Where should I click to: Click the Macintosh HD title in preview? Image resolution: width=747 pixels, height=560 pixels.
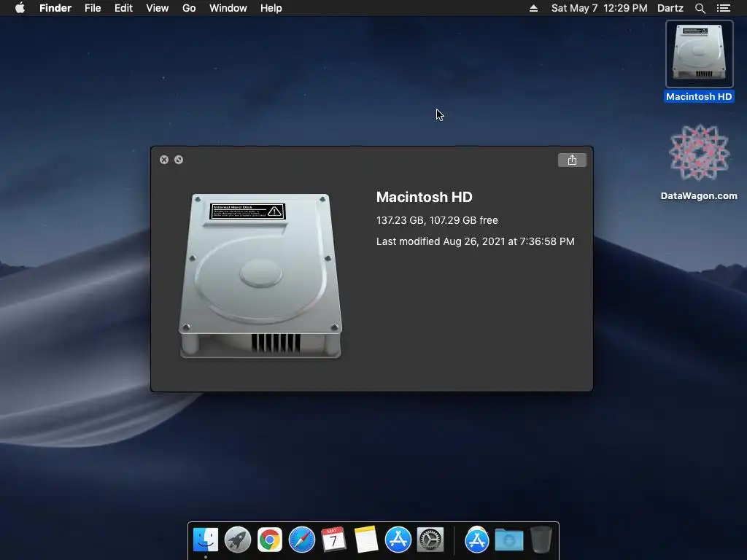424,197
